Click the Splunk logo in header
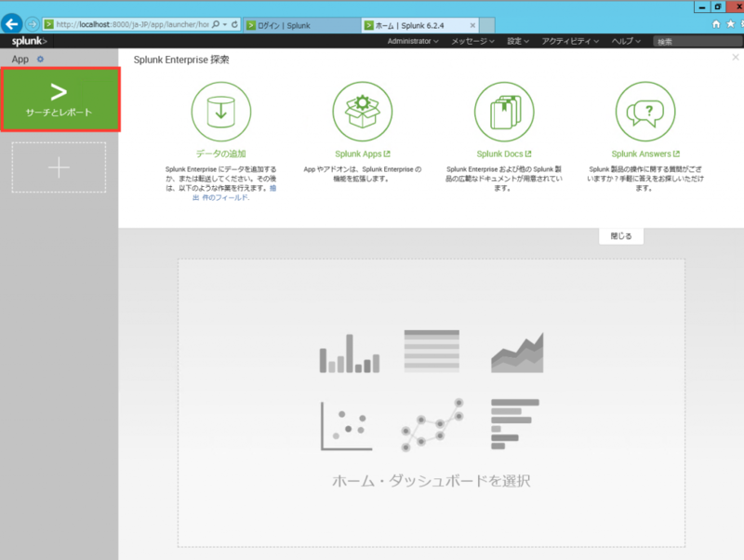Screen dimensions: 744x560 tap(30, 41)
